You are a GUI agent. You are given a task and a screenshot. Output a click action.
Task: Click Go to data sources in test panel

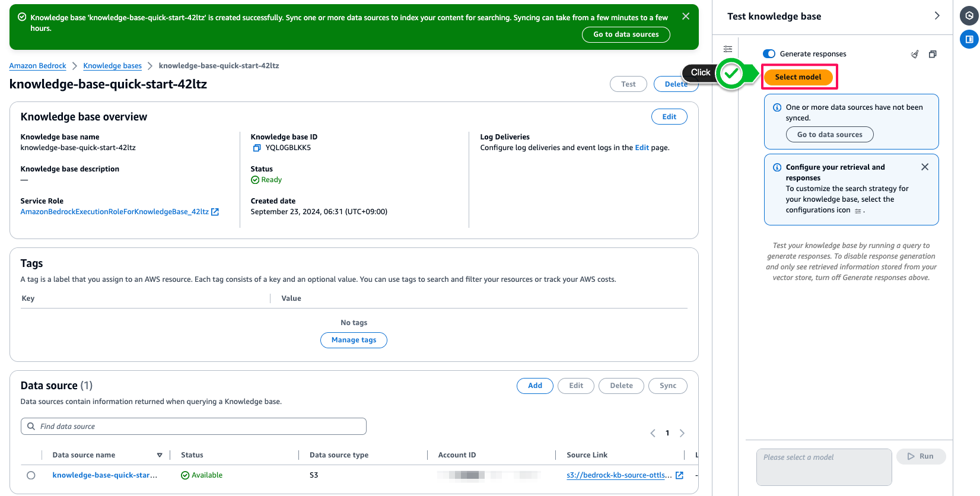(829, 135)
